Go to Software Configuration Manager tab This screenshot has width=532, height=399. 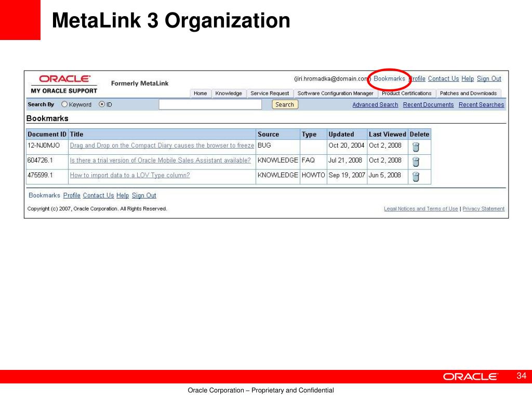pos(335,94)
